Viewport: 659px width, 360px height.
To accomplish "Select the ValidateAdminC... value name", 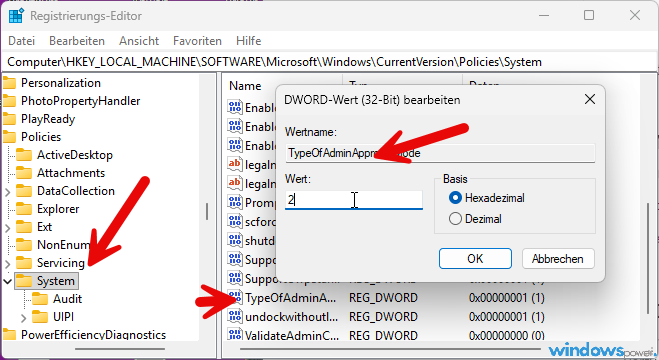I will [292, 336].
